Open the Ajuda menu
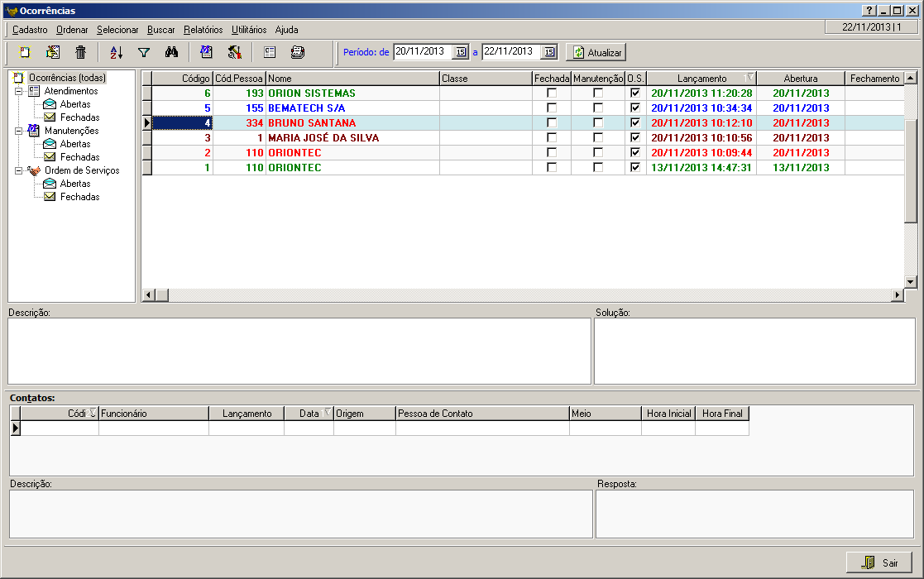Viewport: 924px width, 579px height. click(286, 30)
